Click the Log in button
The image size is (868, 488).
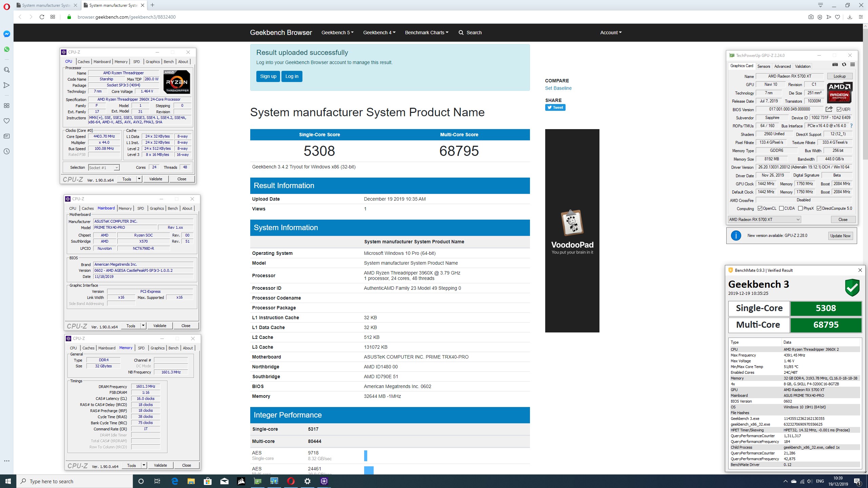(292, 76)
